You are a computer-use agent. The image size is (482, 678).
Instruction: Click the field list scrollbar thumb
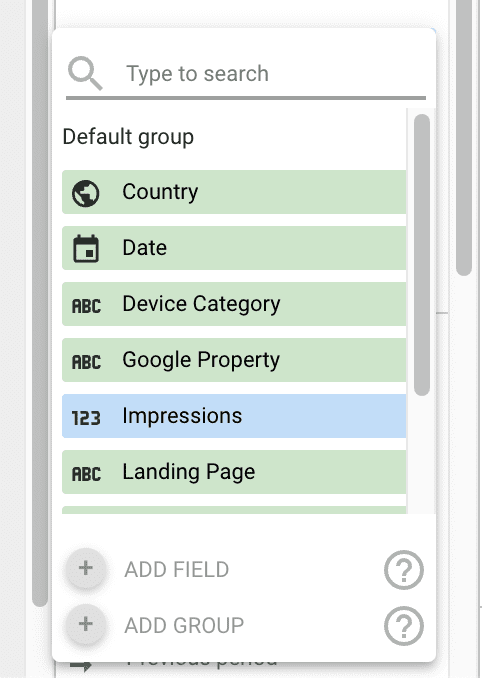point(422,255)
